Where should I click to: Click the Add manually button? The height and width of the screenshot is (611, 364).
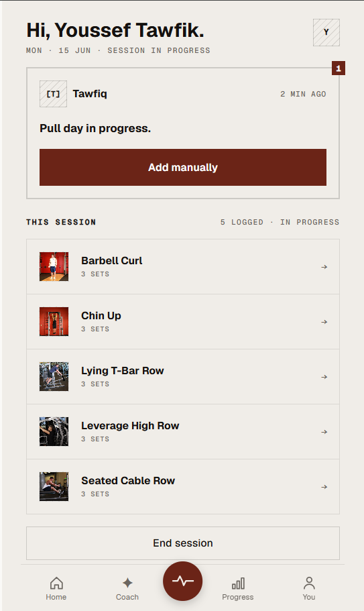tap(183, 167)
